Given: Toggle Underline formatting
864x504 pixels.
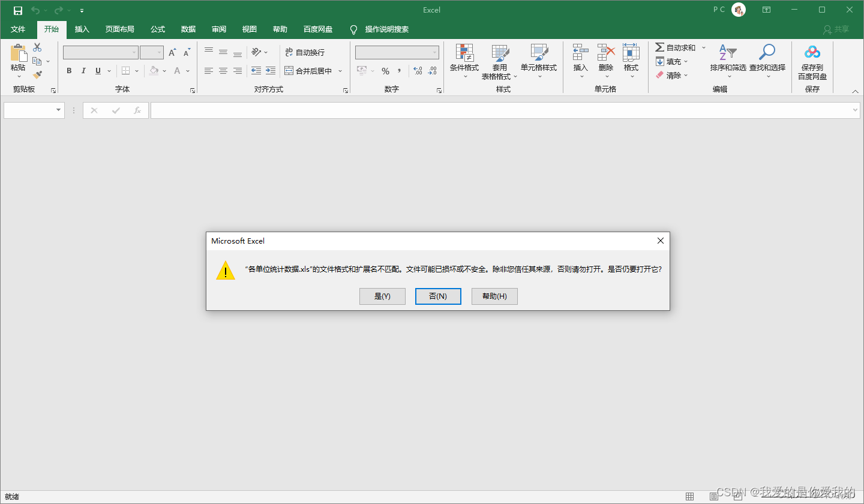Looking at the screenshot, I should 98,71.
